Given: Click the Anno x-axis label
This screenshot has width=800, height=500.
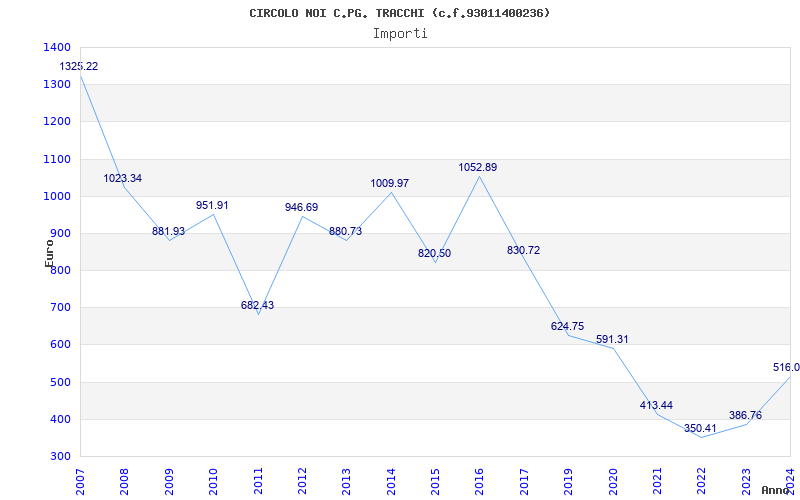Looking at the screenshot, I should pyautogui.click(x=775, y=490).
